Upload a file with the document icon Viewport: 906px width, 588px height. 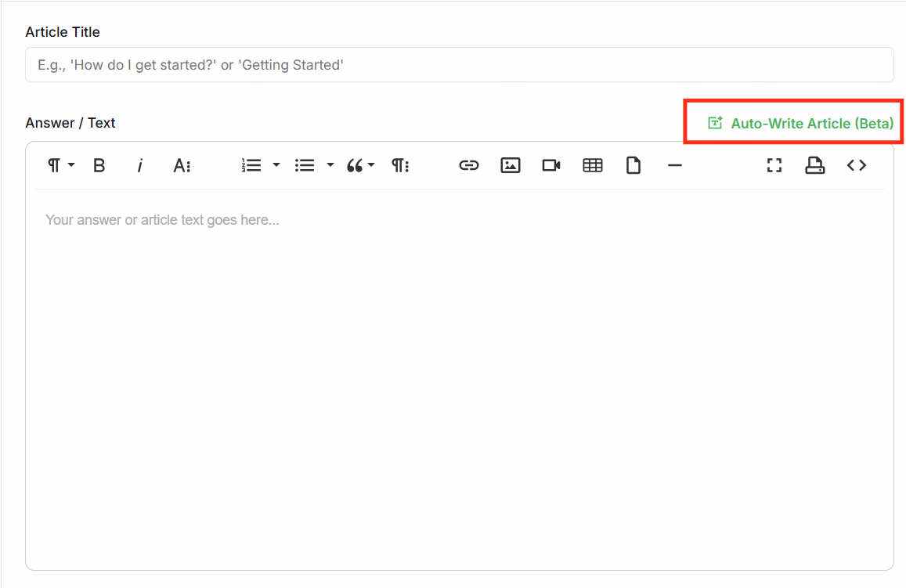tap(633, 165)
